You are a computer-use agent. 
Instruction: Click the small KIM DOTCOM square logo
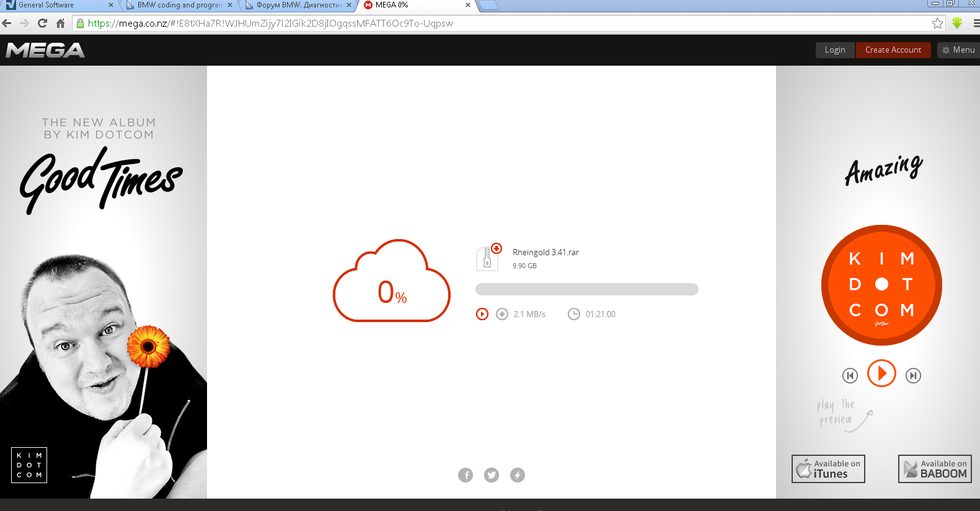click(29, 465)
